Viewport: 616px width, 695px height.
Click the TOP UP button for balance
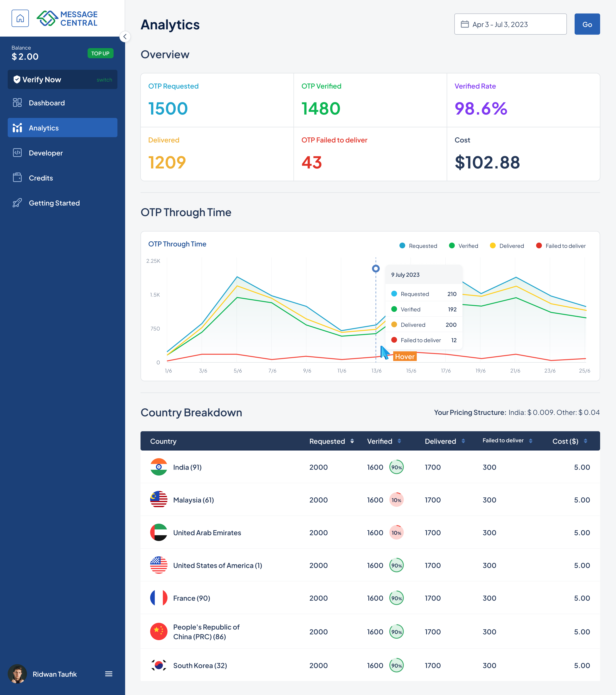tap(100, 53)
